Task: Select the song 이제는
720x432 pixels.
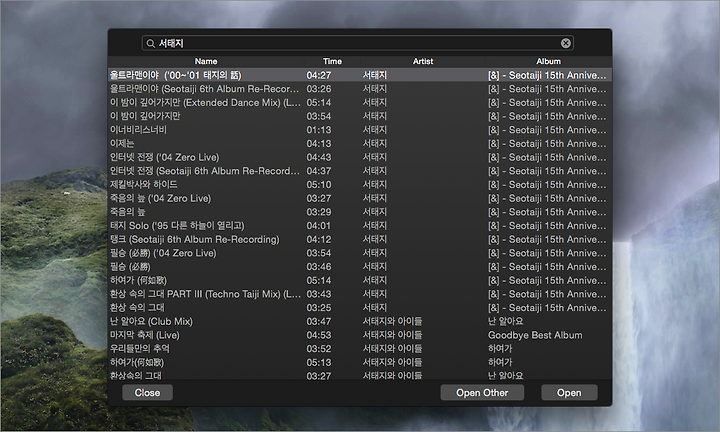Action: [x=360, y=144]
